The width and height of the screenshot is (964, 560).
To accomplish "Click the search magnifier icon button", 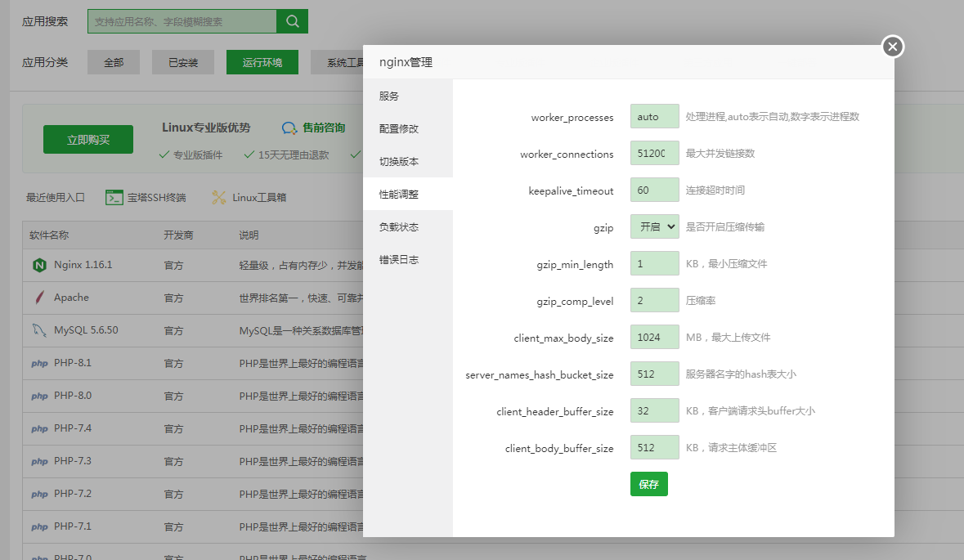I will 292,21.
